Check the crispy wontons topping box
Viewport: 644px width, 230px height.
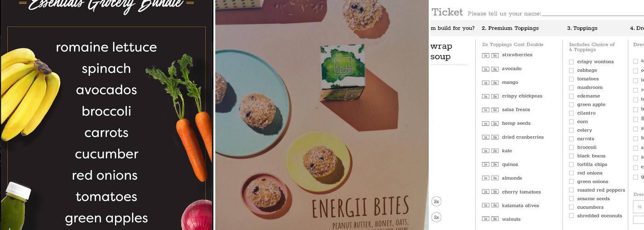[571, 62]
